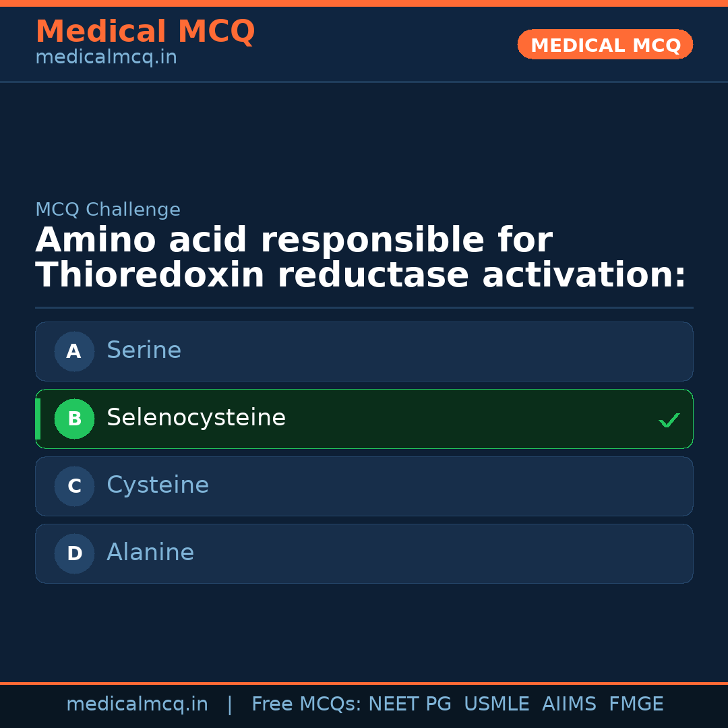Select the Selenocysteine answer option

364,419
